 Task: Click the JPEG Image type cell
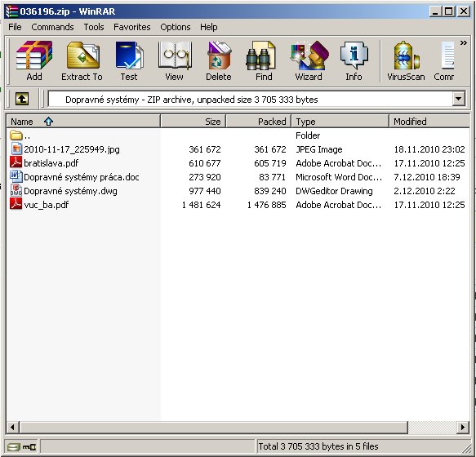coord(319,149)
